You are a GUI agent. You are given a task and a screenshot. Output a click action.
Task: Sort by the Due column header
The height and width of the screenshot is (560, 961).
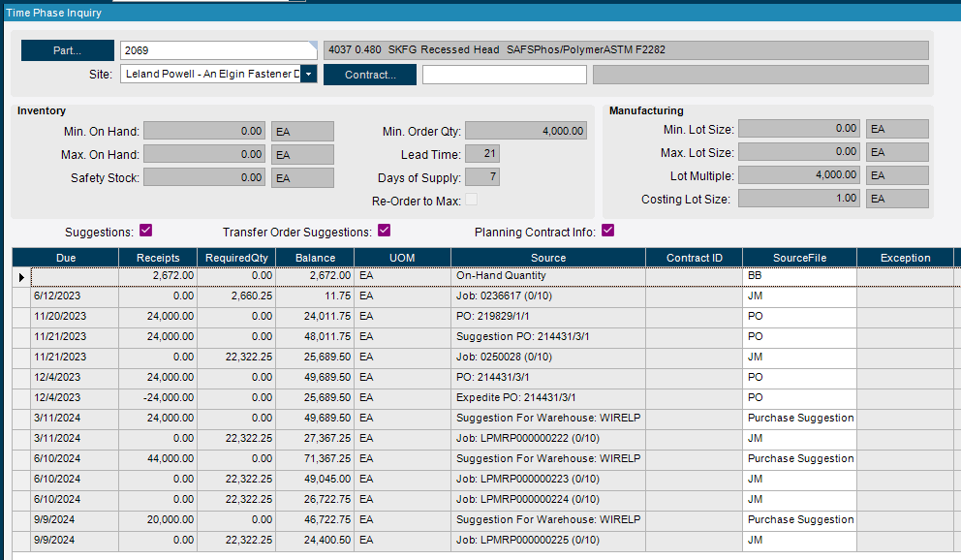pos(66,258)
